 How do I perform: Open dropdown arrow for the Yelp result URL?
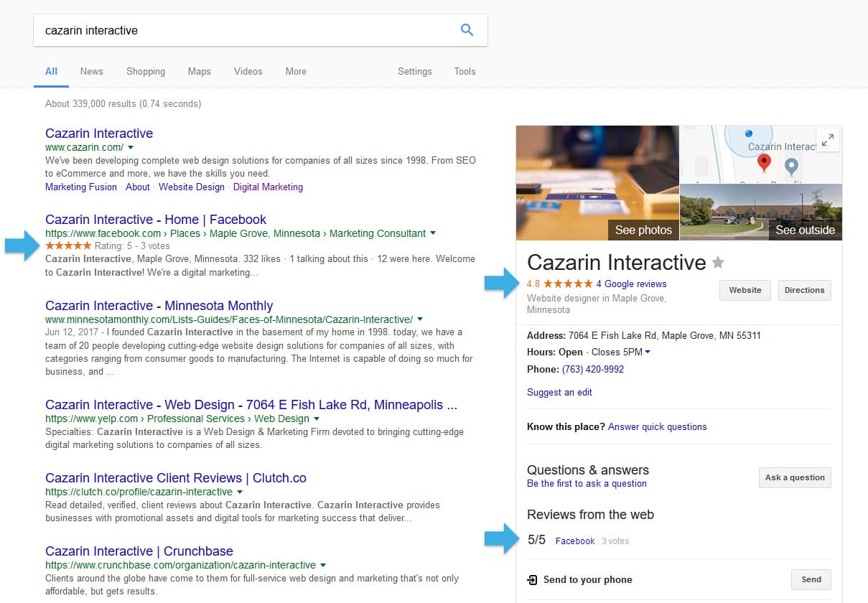(x=316, y=419)
